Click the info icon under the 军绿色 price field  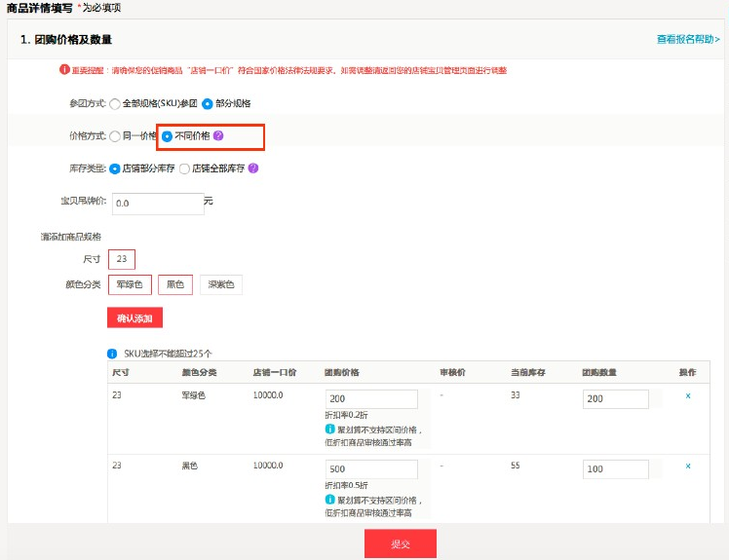[x=330, y=429]
